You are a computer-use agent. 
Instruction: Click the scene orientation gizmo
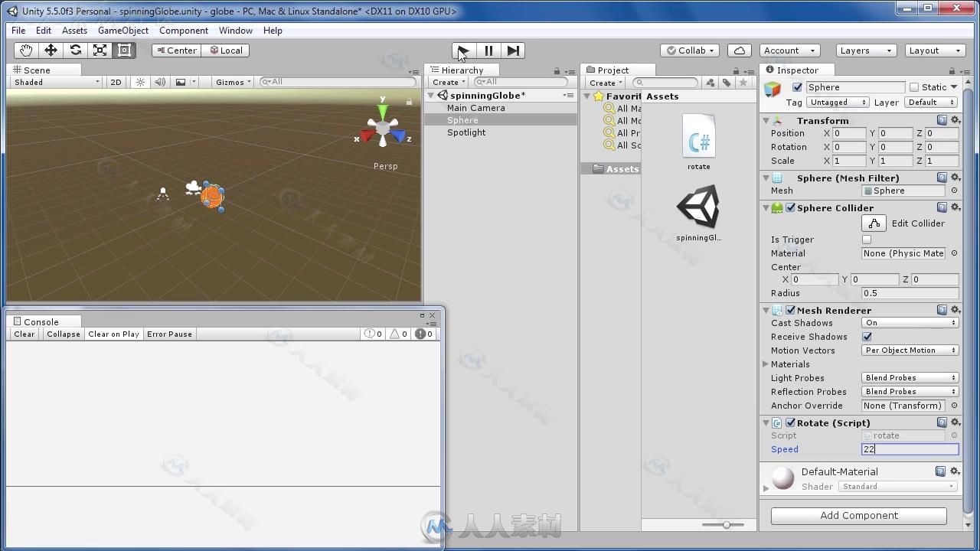click(382, 130)
